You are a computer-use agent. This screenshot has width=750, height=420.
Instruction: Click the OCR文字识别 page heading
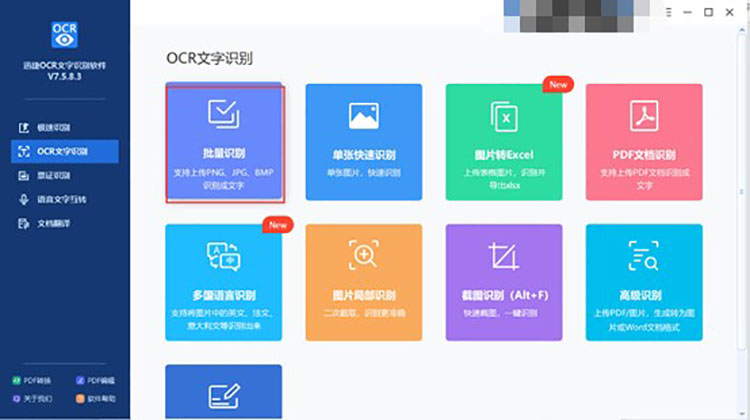tap(210, 58)
